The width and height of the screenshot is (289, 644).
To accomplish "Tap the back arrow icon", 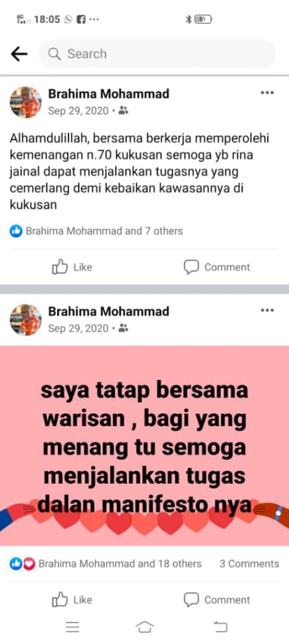I will point(19,54).
